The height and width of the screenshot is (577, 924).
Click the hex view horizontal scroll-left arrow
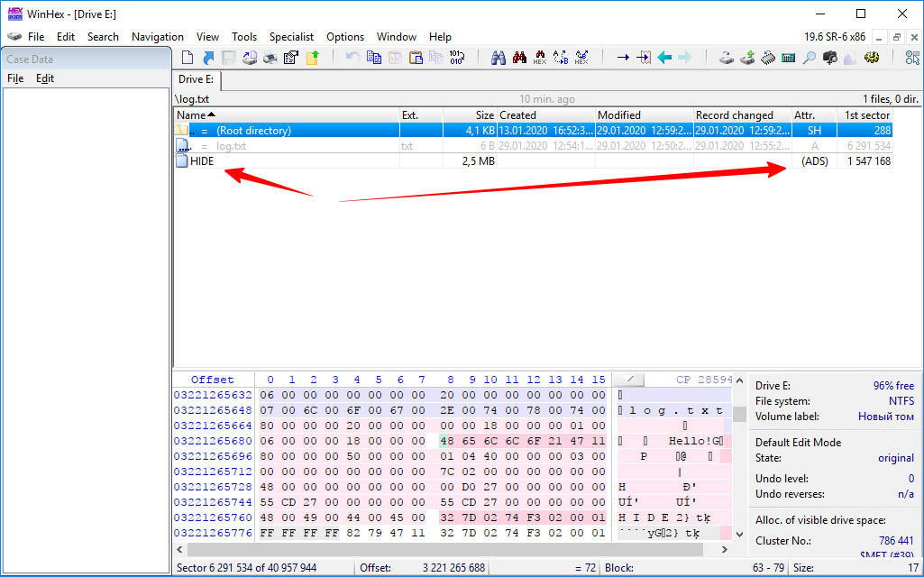tap(180, 549)
